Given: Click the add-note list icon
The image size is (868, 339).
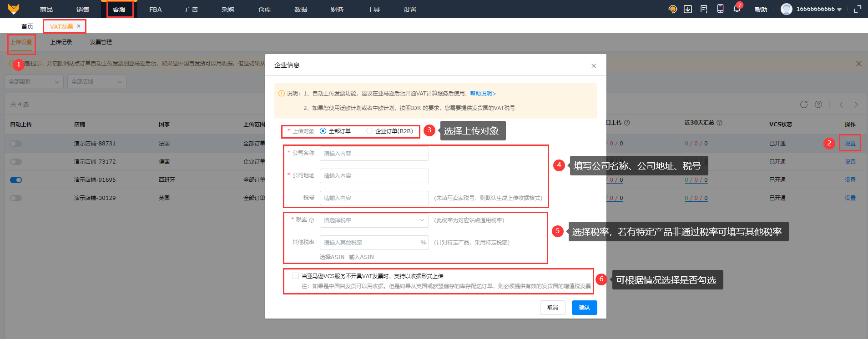Looking at the screenshot, I should [x=704, y=9].
